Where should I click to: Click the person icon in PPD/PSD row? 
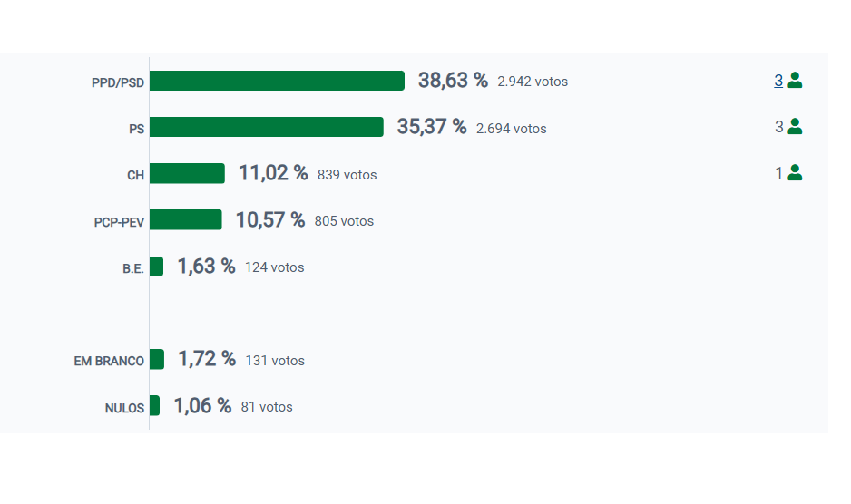795,81
